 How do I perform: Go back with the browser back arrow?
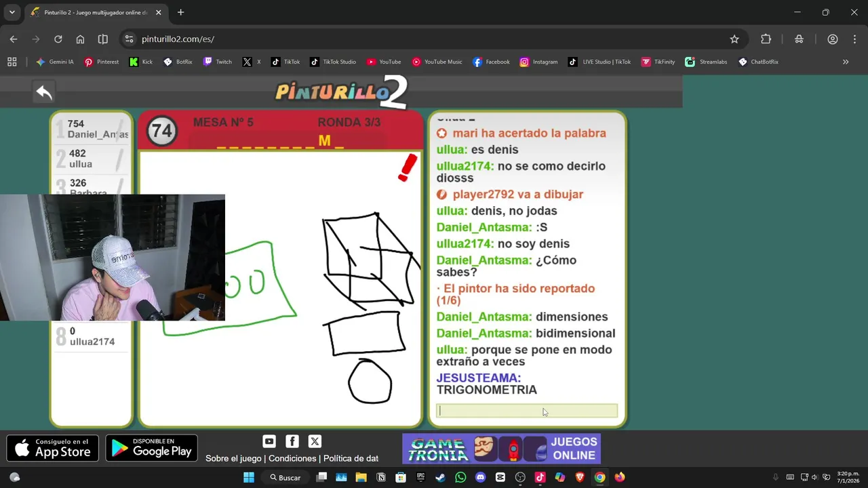point(14,39)
